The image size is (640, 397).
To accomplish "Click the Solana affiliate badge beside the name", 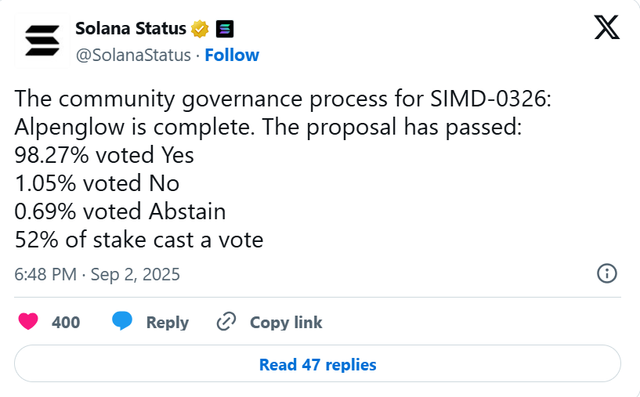I will click(x=224, y=29).
